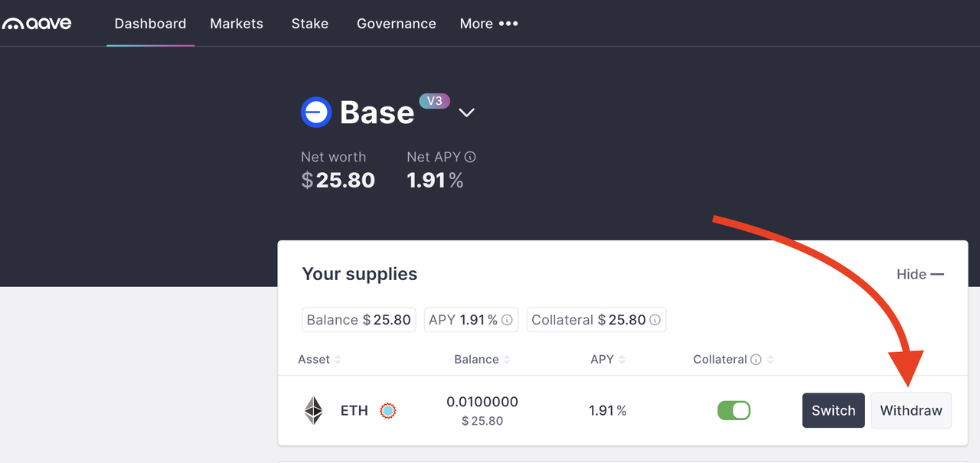980x463 pixels.
Task: Open the Governance page
Action: click(397, 24)
